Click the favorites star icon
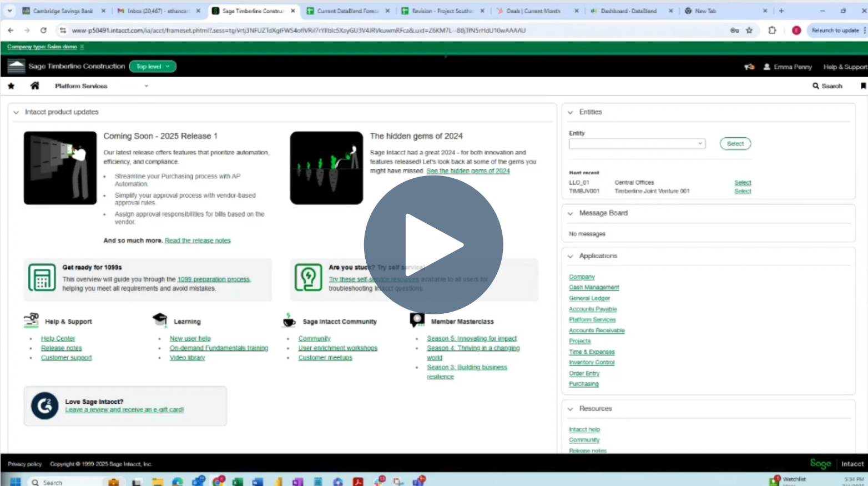Screen dimensions: 868x486 11,86
